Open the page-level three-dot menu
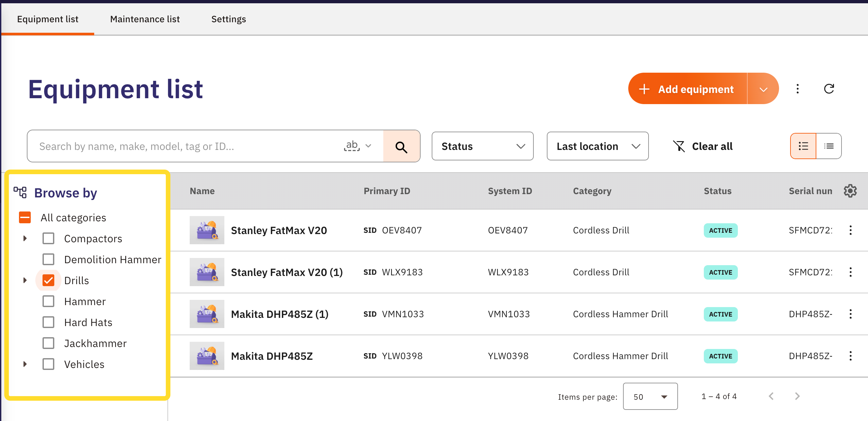Image resolution: width=868 pixels, height=421 pixels. click(x=798, y=89)
